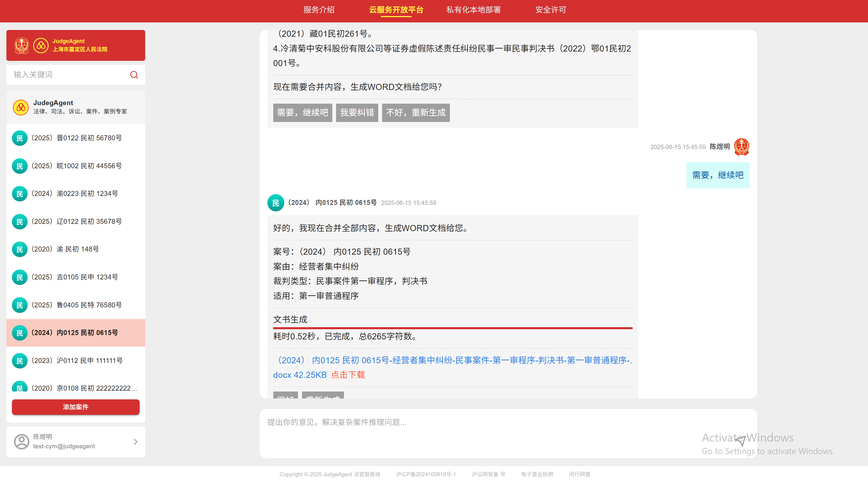The height and width of the screenshot is (480, 868).
Task: Click green 民 icon beside chat message header
Action: pyautogui.click(x=276, y=203)
